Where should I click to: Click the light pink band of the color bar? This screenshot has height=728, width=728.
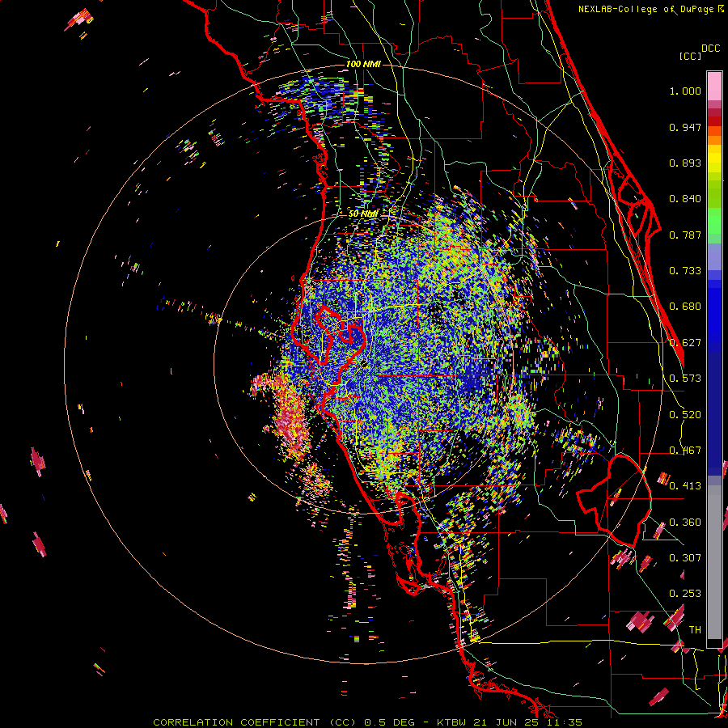click(714, 87)
